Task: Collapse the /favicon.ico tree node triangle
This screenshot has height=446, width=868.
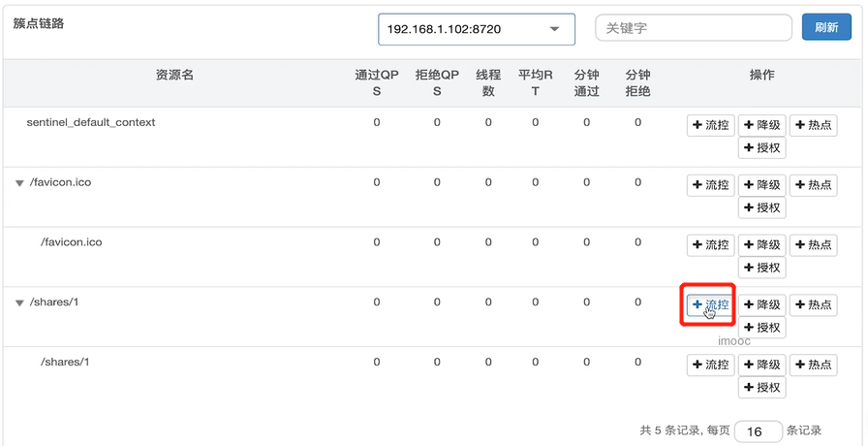Action: point(19,183)
